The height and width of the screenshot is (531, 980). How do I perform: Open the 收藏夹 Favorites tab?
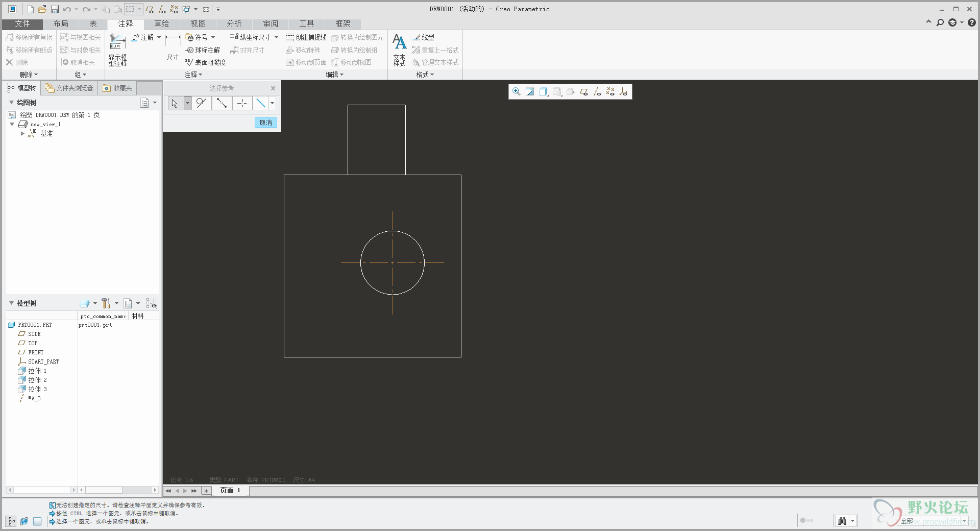[117, 88]
